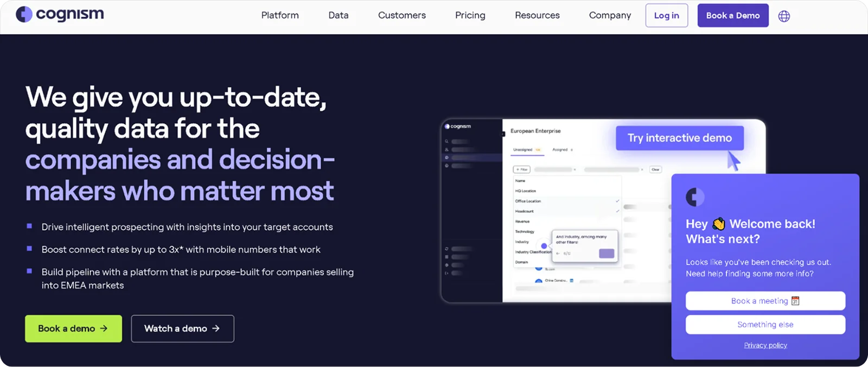The image size is (868, 367).
Task: Click the Watch a demo button
Action: [182, 328]
